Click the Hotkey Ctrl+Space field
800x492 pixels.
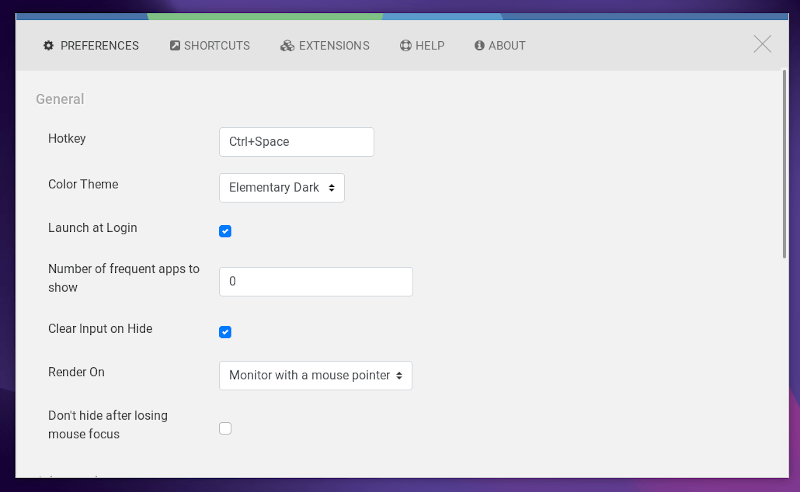pyautogui.click(x=296, y=142)
